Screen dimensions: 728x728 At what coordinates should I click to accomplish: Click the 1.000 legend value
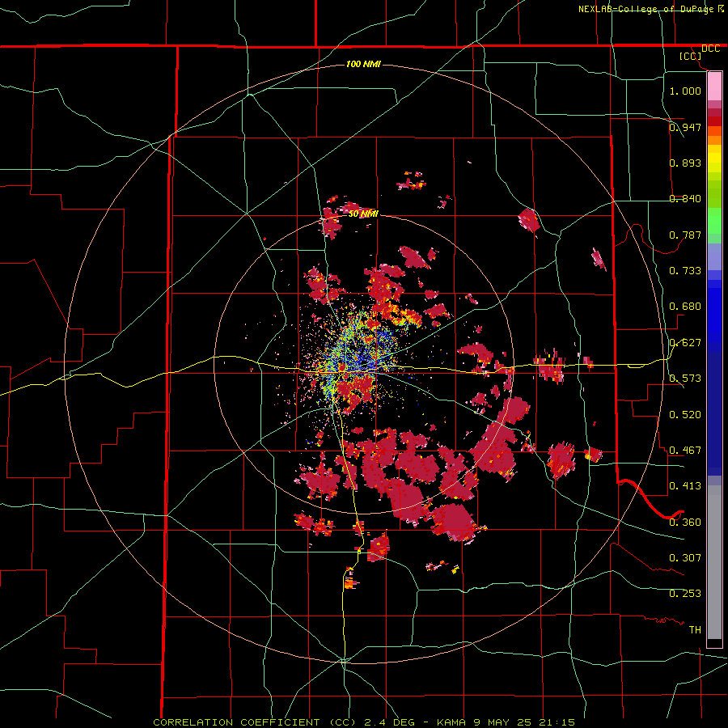point(685,91)
